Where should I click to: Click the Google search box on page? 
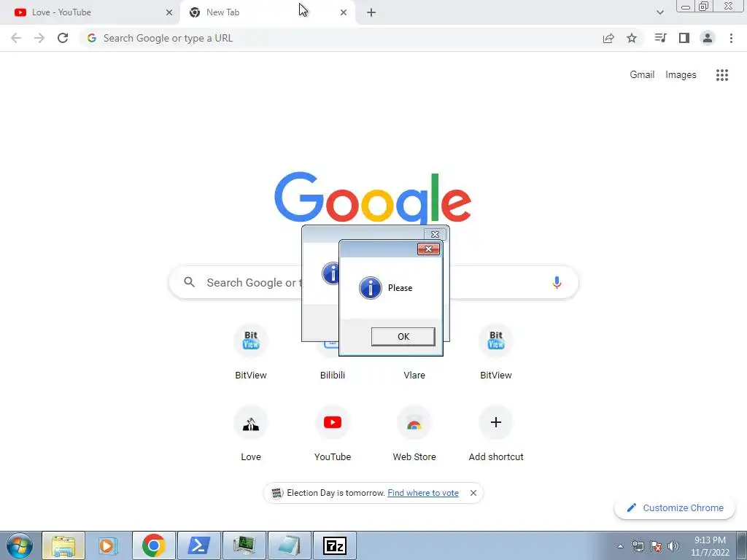tap(373, 282)
